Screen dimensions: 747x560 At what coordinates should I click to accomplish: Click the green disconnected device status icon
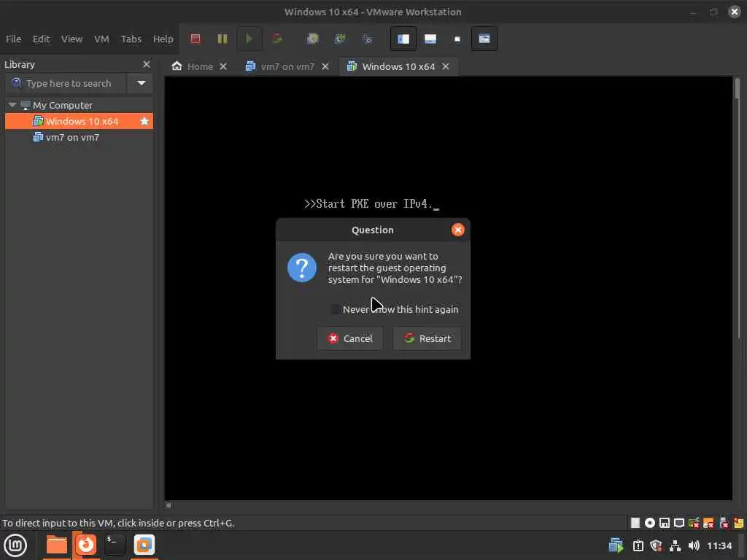coord(694,523)
